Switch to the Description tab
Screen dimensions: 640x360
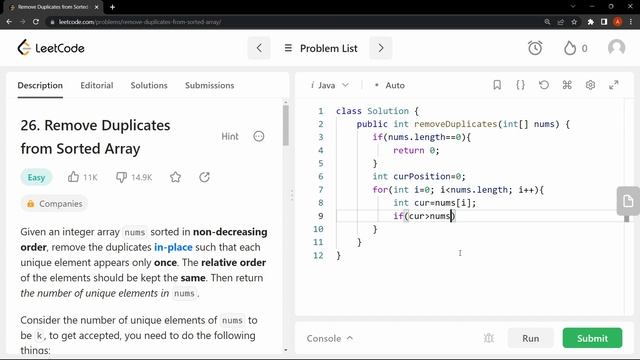(40, 85)
